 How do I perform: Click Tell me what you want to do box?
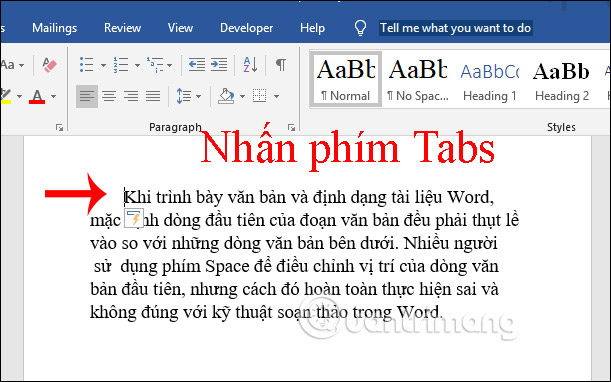point(456,28)
